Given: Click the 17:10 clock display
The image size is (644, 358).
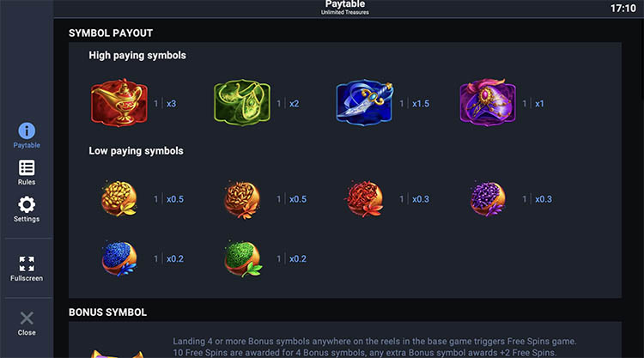Looking at the screenshot, I should 623,9.
